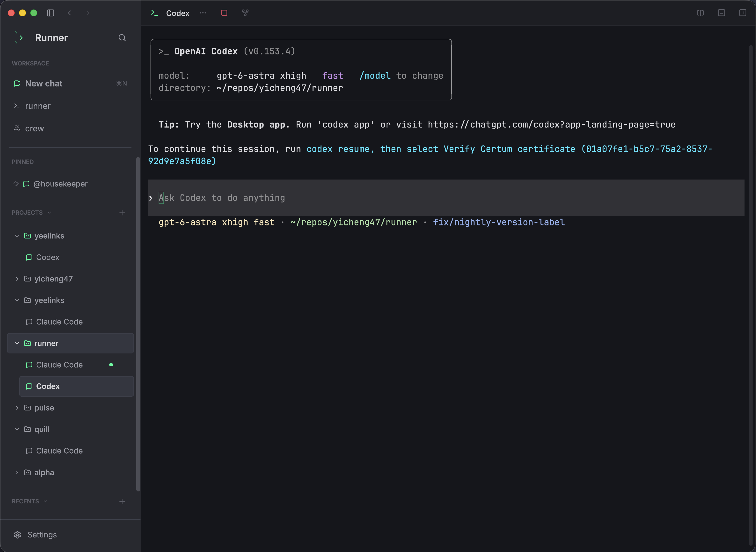Click the green status dot beside Claude Code

tap(111, 365)
